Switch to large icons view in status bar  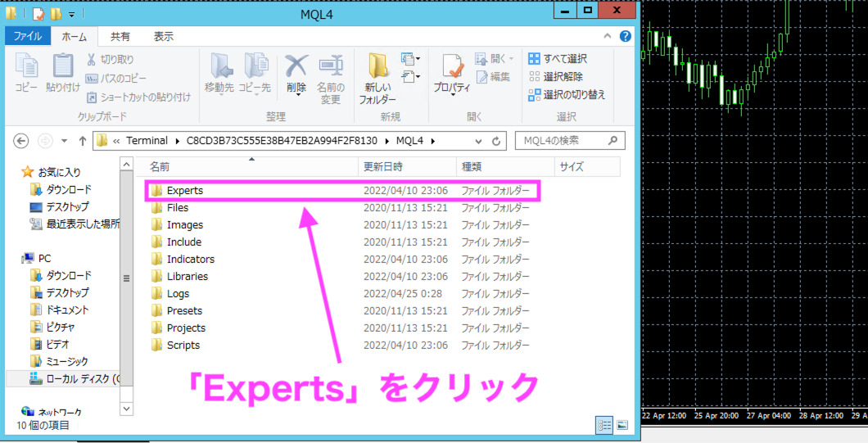622,425
